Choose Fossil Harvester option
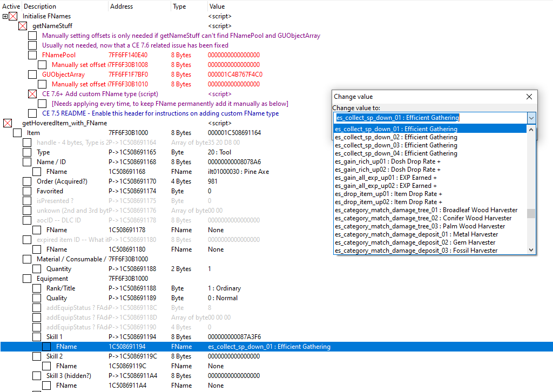Screen dimensions: 553x392 (430, 251)
